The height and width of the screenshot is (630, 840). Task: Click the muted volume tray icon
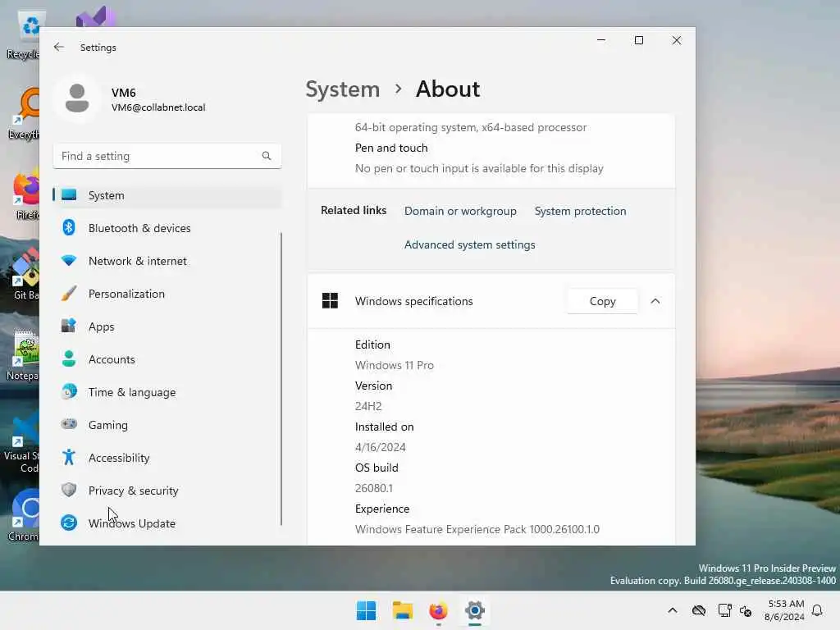click(746, 610)
